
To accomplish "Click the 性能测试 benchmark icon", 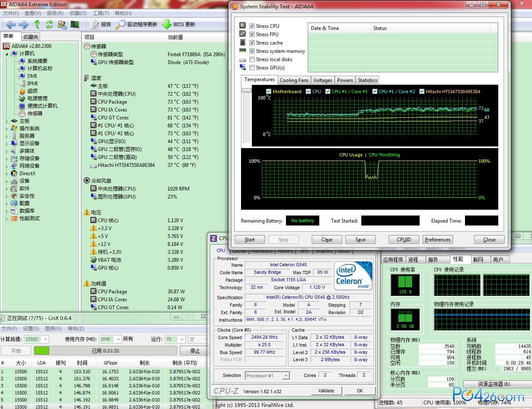I will [15, 218].
